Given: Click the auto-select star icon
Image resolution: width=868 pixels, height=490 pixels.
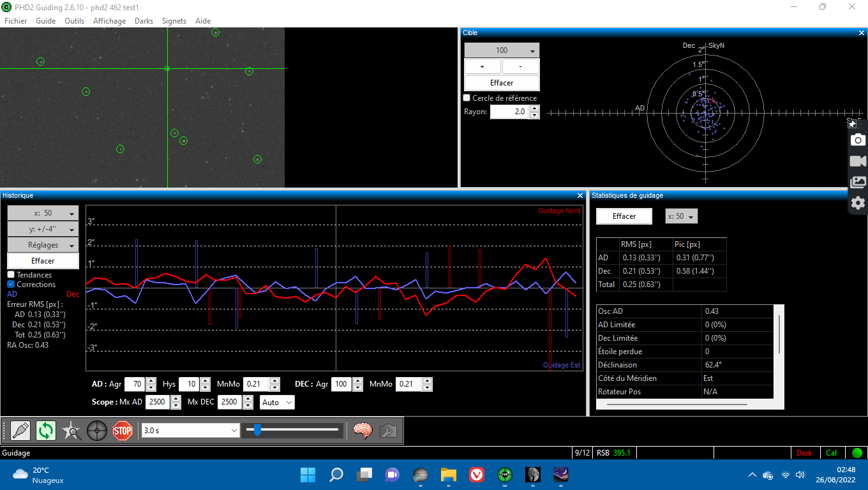Looking at the screenshot, I should click(71, 431).
